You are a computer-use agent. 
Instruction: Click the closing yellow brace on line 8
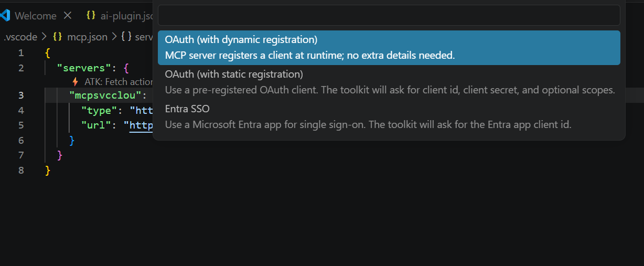tap(48, 171)
